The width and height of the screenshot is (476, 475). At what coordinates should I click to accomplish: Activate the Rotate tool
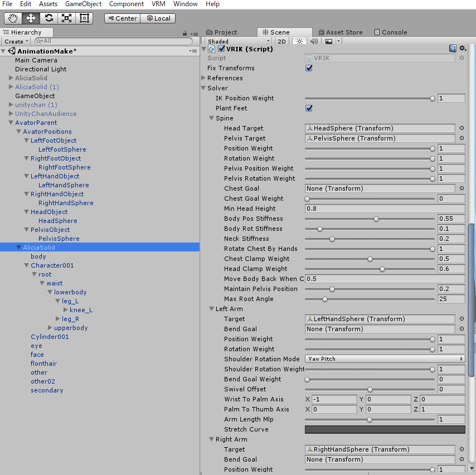[49, 18]
